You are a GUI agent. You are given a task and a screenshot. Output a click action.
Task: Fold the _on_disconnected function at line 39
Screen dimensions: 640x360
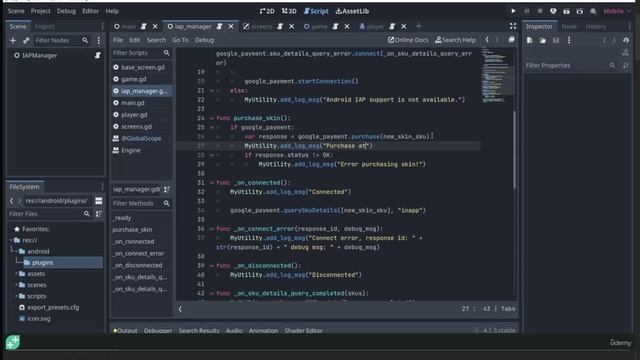click(x=211, y=266)
